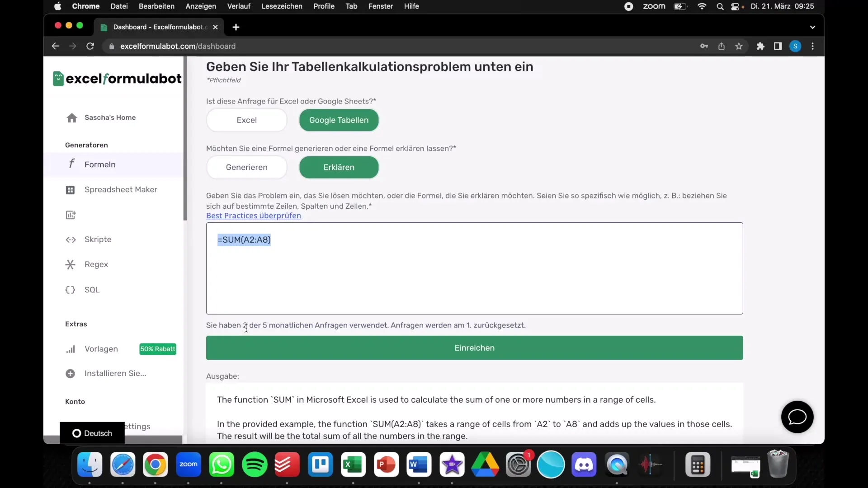Open the Deutsch language selector
The height and width of the screenshot is (488, 868).
[x=92, y=433]
